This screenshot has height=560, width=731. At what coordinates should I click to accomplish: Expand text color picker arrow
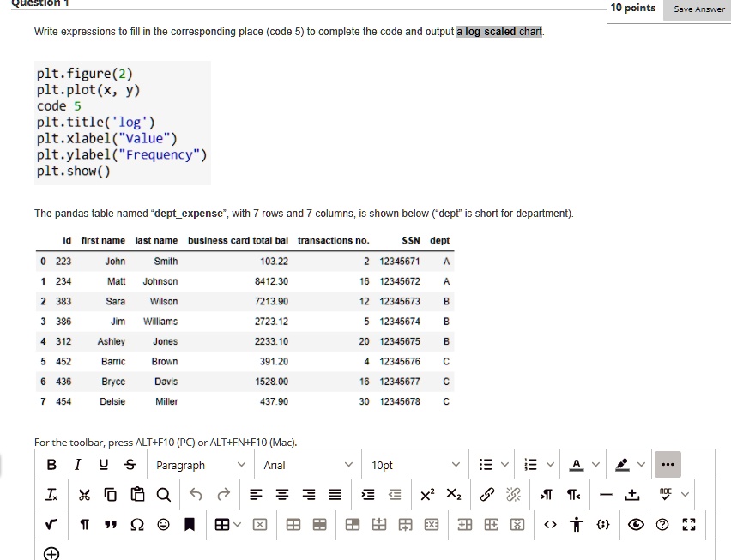[595, 465]
